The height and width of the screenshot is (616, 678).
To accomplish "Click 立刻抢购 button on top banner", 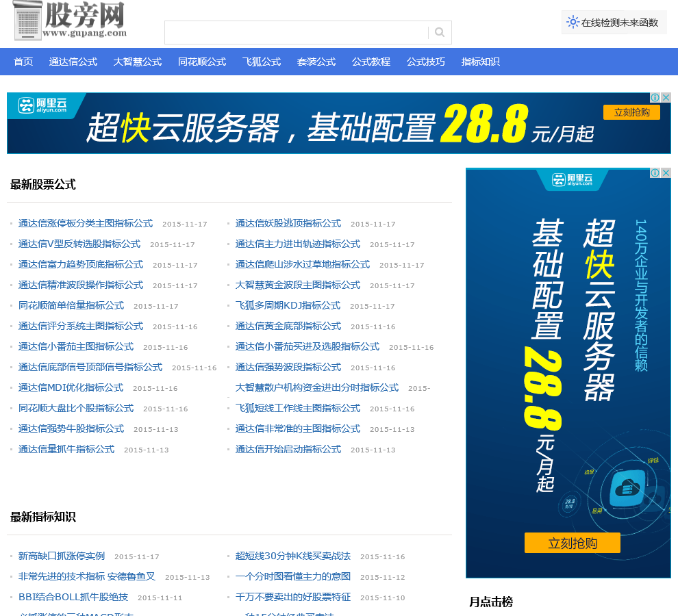I will click(x=631, y=112).
